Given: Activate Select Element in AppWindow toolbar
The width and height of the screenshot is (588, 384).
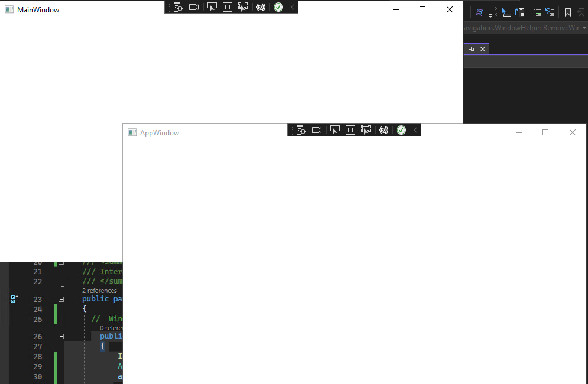Looking at the screenshot, I should coord(335,130).
